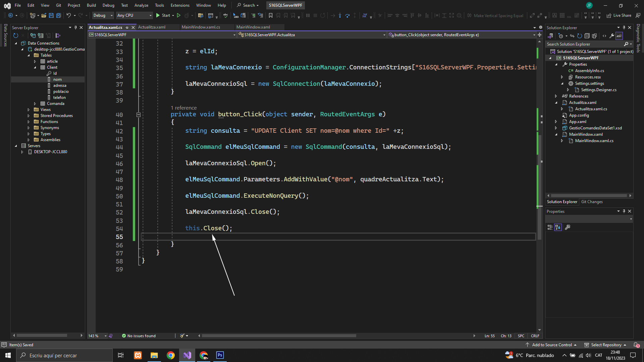Click the bookmark toolbar icon
This screenshot has width=644, height=362.
270,15
